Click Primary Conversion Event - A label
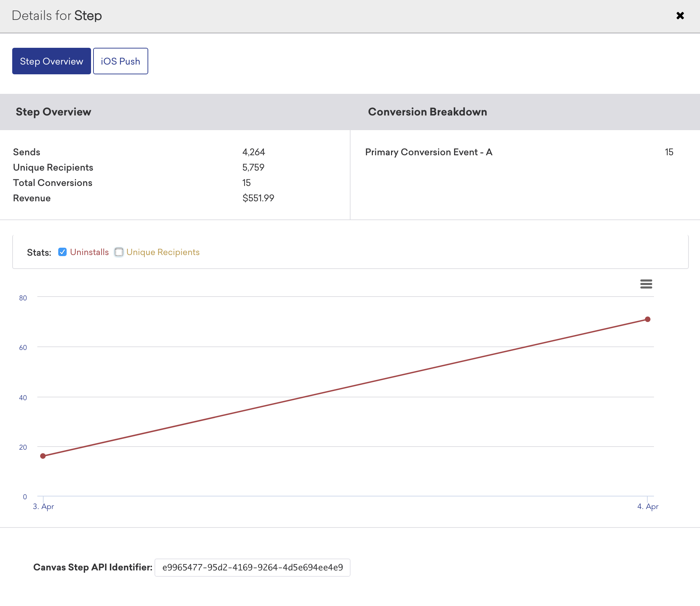 coord(429,152)
